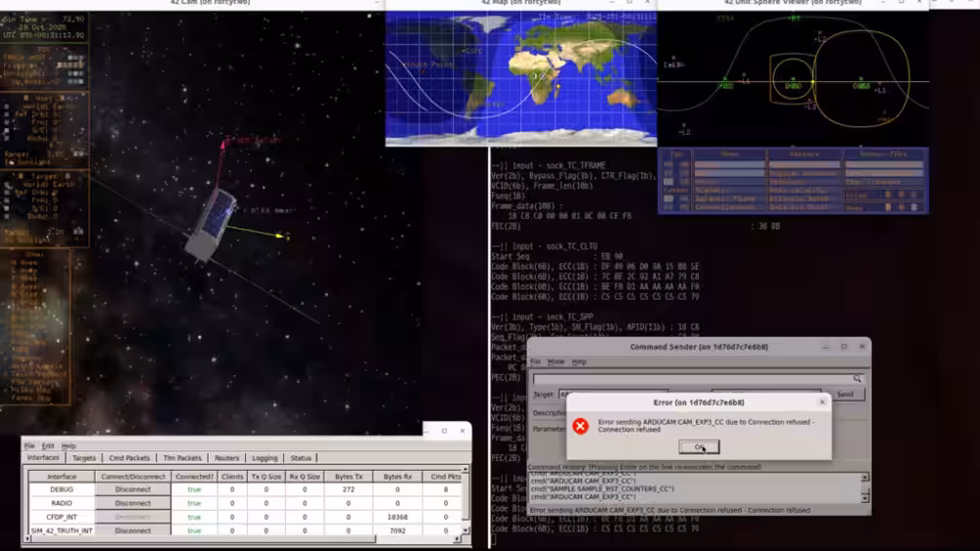The height and width of the screenshot is (551, 980).
Task: Click the Connected? column header
Action: click(x=193, y=477)
